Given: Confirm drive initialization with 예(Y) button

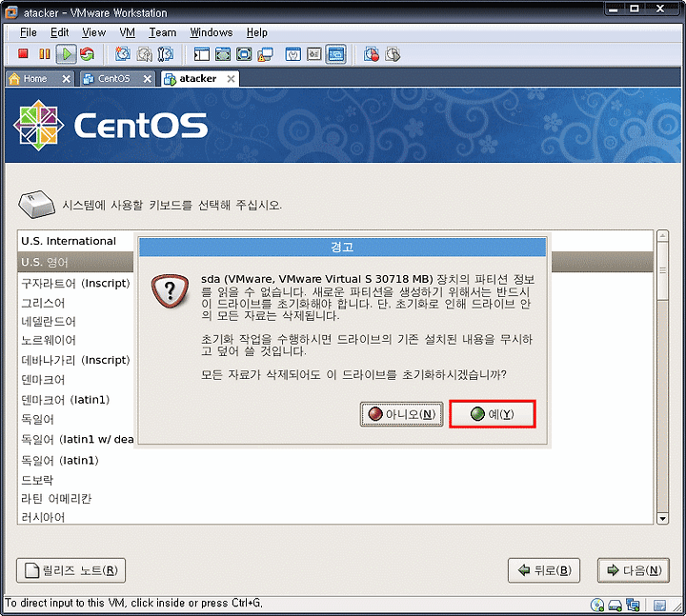Looking at the screenshot, I should (493, 413).
